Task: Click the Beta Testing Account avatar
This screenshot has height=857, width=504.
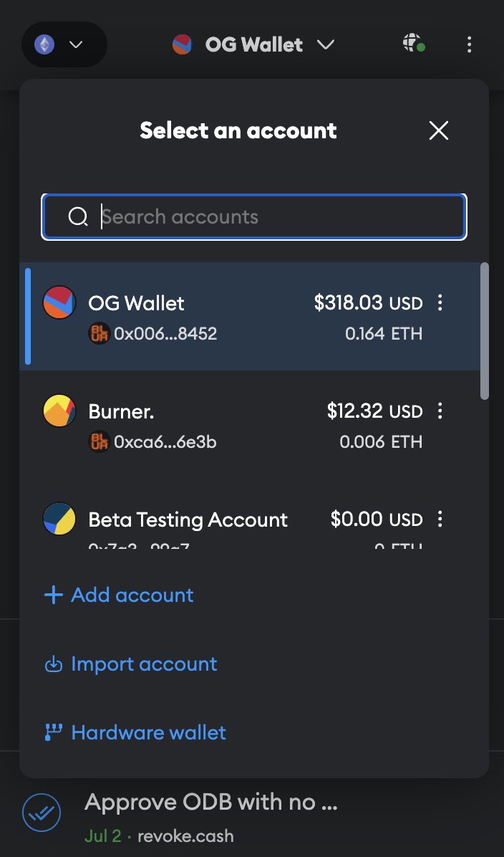Action: point(59,519)
